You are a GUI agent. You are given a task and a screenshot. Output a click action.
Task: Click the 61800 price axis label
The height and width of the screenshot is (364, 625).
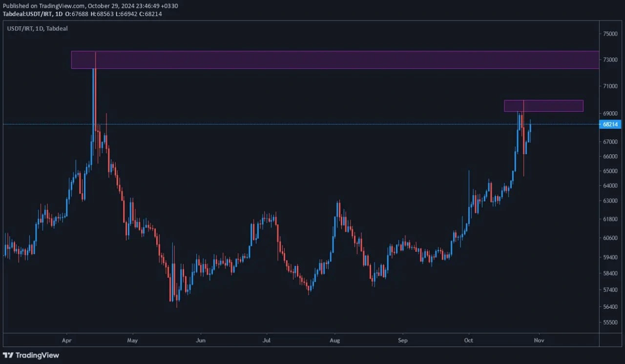tap(611, 219)
